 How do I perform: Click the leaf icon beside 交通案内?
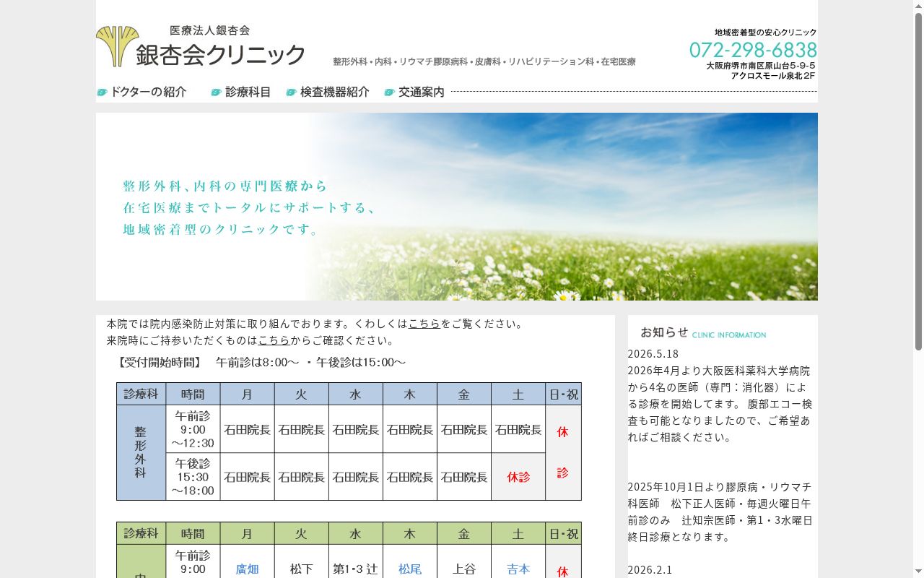pyautogui.click(x=390, y=92)
